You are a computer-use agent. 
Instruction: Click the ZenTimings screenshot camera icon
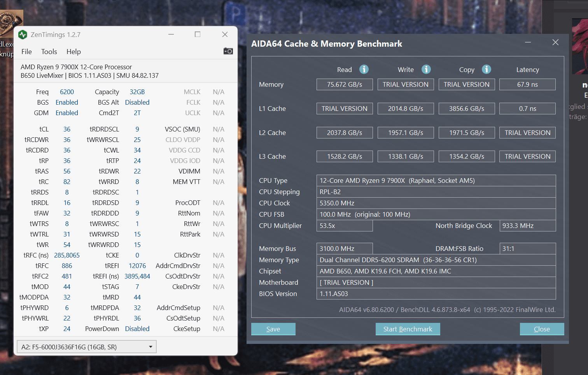pos(228,51)
